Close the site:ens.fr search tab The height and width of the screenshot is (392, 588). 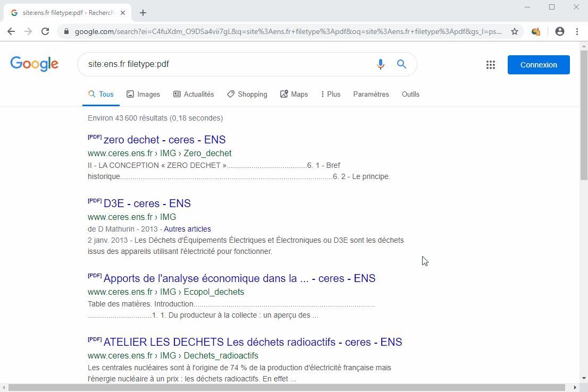(123, 13)
